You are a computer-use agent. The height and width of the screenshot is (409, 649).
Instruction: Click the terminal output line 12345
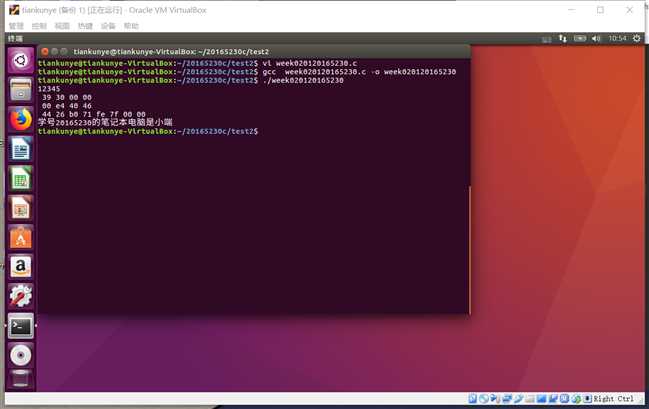[49, 89]
